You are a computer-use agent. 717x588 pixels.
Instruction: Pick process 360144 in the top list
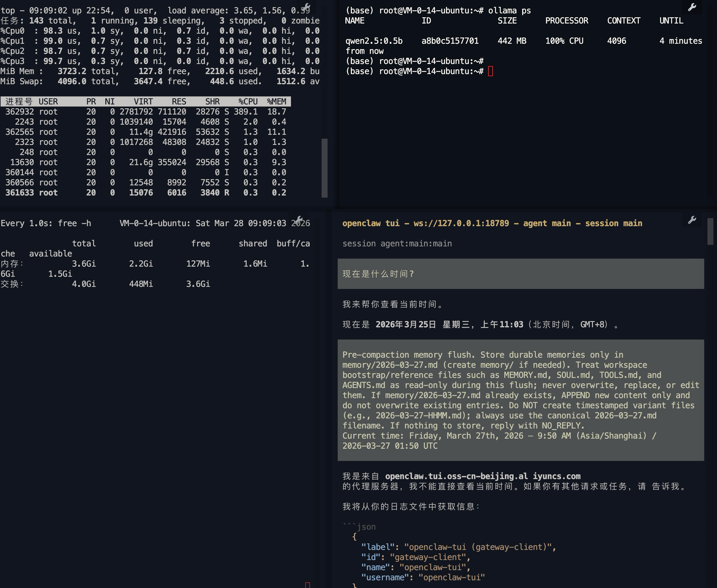tap(146, 173)
